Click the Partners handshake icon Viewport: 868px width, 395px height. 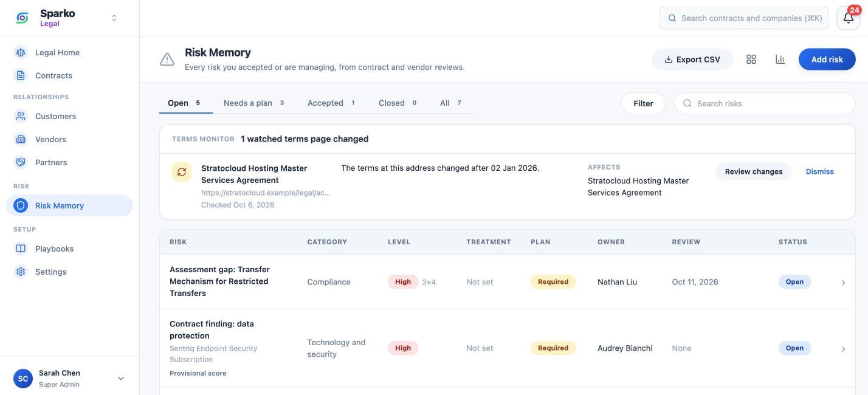21,162
